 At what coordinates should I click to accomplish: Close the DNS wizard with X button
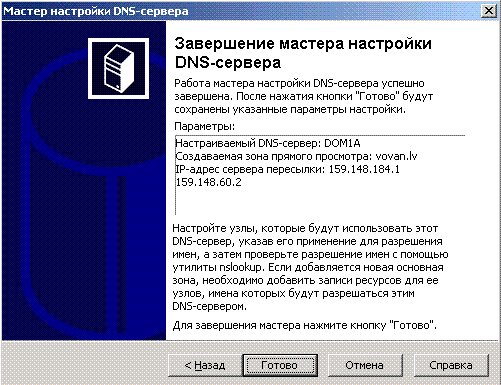coord(489,11)
